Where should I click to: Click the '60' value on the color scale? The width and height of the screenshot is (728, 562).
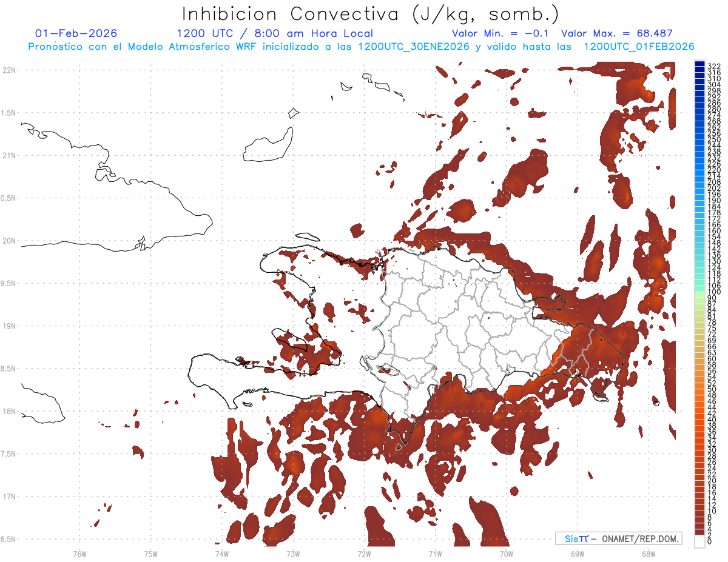point(712,358)
